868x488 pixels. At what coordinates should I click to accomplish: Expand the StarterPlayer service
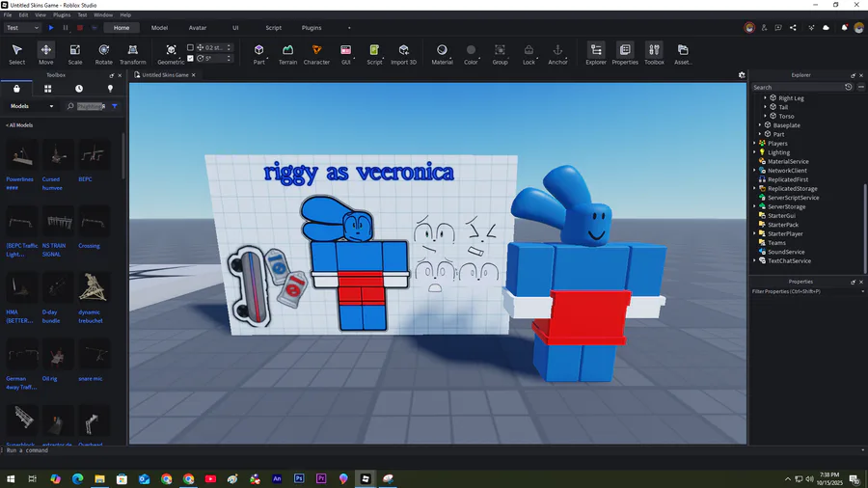pyautogui.click(x=754, y=233)
